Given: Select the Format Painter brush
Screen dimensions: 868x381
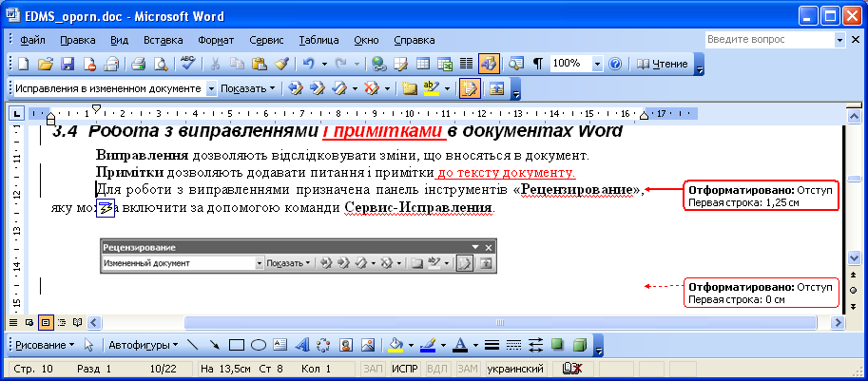Looking at the screenshot, I should pos(281,64).
